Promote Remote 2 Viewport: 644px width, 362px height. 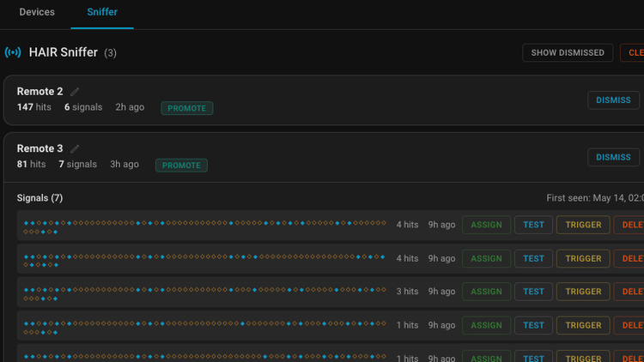pyautogui.click(x=187, y=108)
